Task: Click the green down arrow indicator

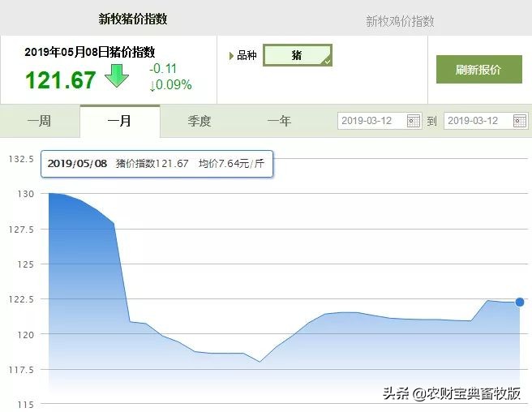Action: pyautogui.click(x=117, y=75)
